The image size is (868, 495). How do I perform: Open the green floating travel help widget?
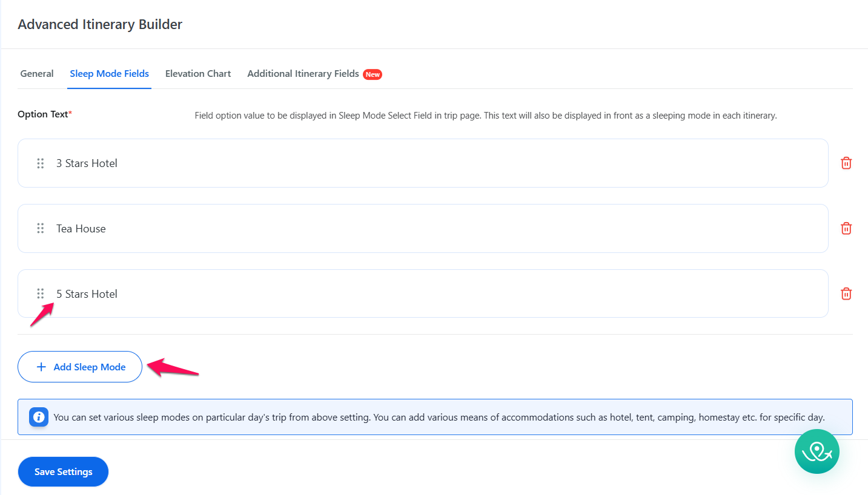pyautogui.click(x=817, y=451)
